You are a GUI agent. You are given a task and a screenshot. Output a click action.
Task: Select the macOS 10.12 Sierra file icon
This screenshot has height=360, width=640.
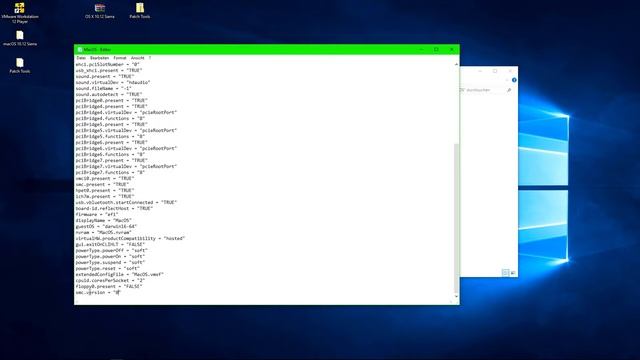pyautogui.click(x=20, y=38)
